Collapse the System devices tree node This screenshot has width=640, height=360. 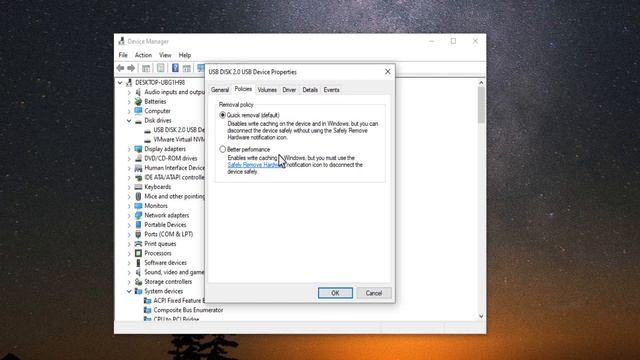pyautogui.click(x=129, y=291)
